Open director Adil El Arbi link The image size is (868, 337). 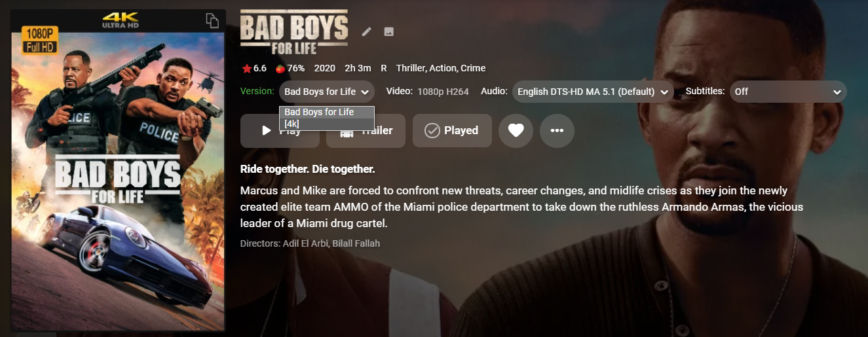click(305, 243)
